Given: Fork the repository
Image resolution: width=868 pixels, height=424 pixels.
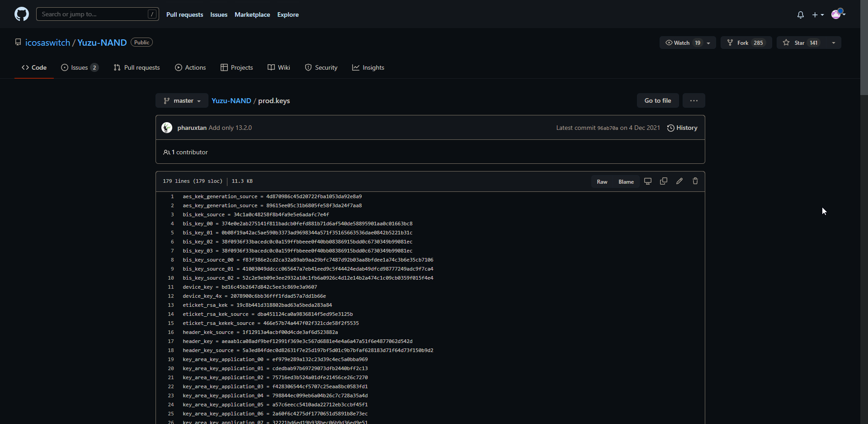Looking at the screenshot, I should (746, 43).
